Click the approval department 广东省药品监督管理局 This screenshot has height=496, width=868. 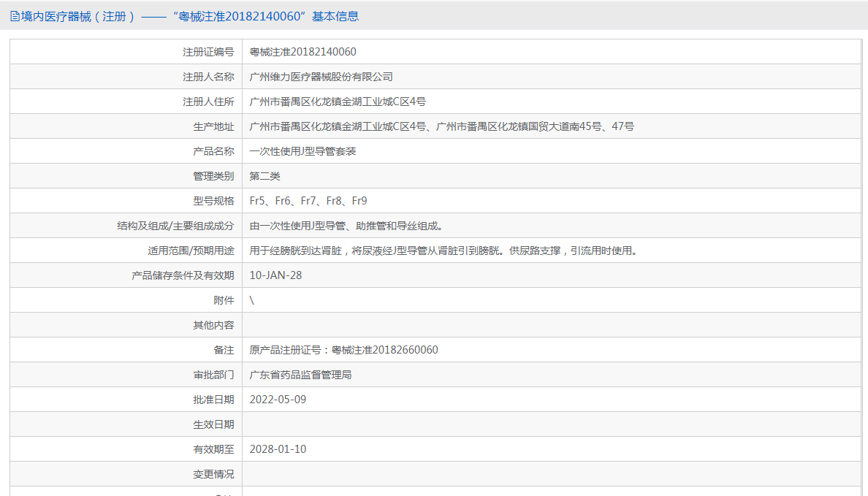coord(300,375)
